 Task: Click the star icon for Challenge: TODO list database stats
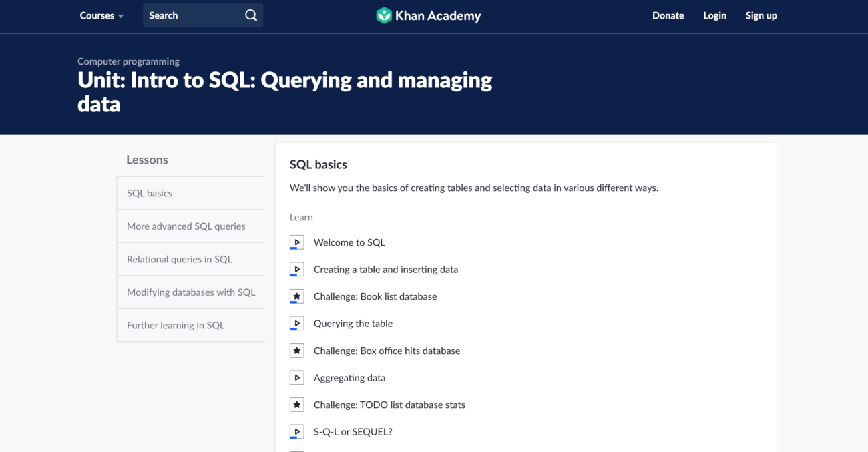[296, 404]
